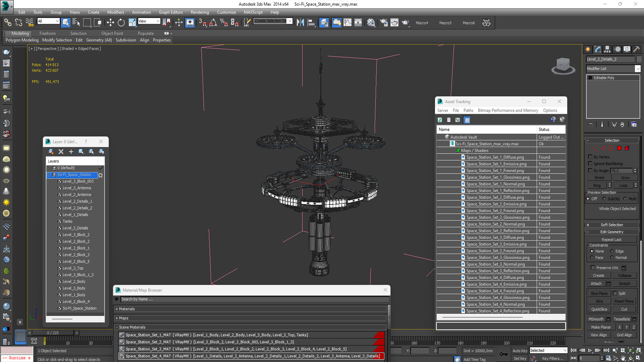Open the Material Editor icon
This screenshot has height=362, width=644.
tap(371, 22)
